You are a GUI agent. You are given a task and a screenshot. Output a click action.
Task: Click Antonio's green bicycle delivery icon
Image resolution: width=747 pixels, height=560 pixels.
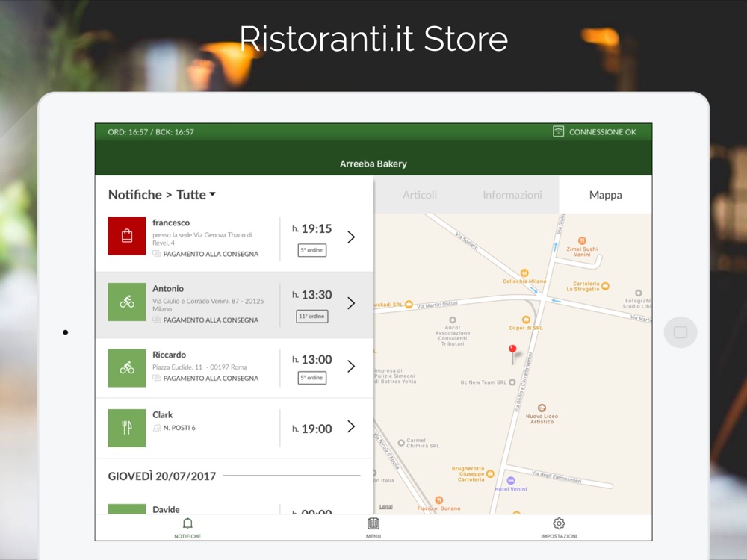(127, 302)
